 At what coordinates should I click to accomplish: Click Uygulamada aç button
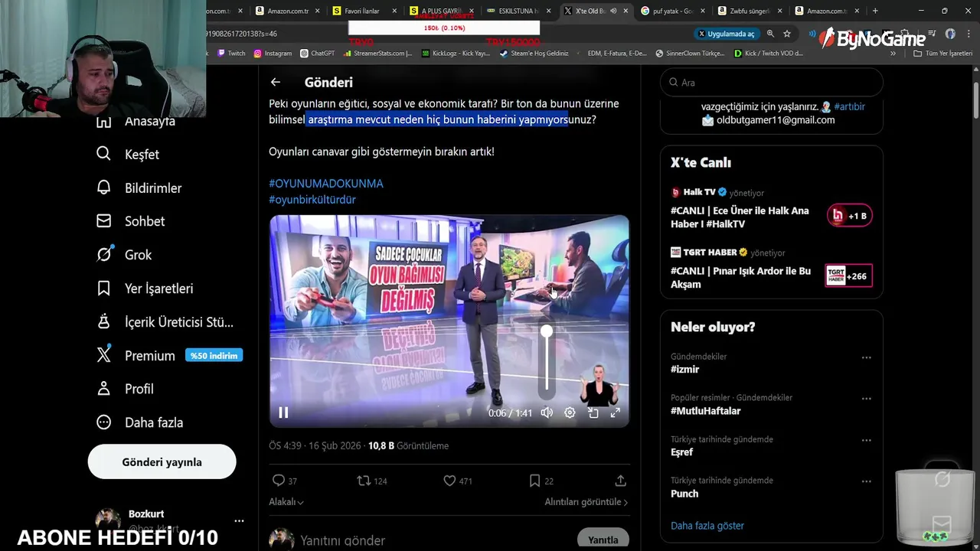point(726,34)
